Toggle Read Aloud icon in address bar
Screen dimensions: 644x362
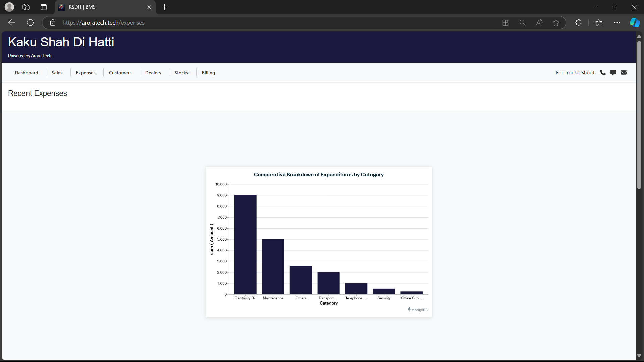[x=539, y=23]
